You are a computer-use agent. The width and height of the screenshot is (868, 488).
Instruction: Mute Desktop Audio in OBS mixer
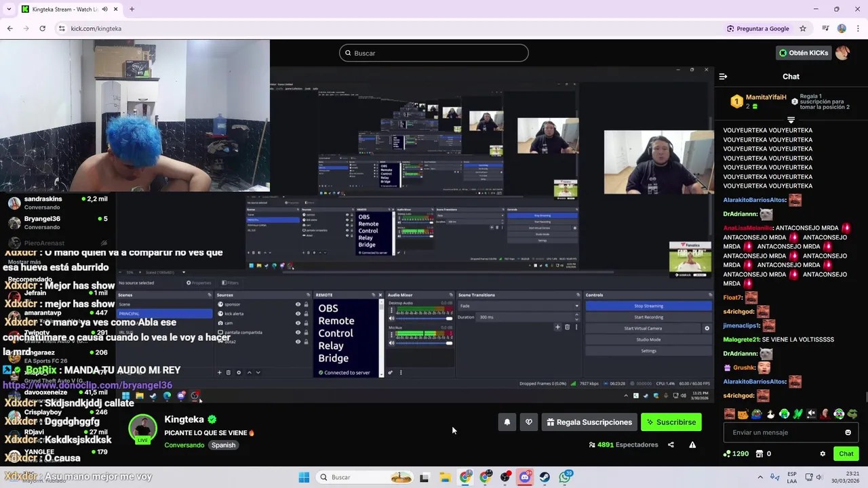click(x=391, y=319)
